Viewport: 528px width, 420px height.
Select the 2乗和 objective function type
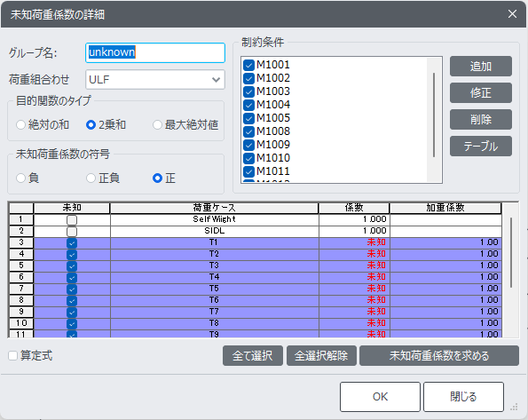[x=91, y=124]
